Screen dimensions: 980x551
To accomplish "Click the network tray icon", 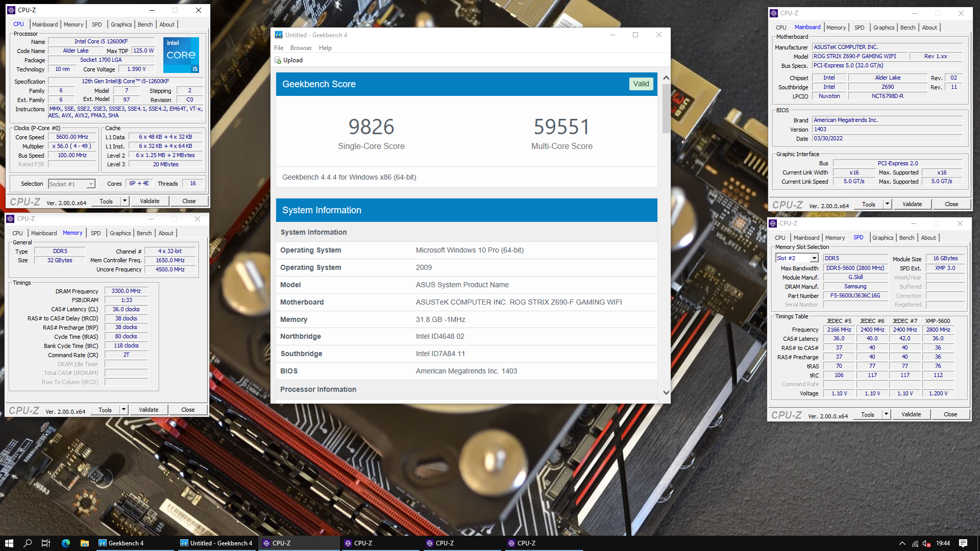I will point(915,543).
